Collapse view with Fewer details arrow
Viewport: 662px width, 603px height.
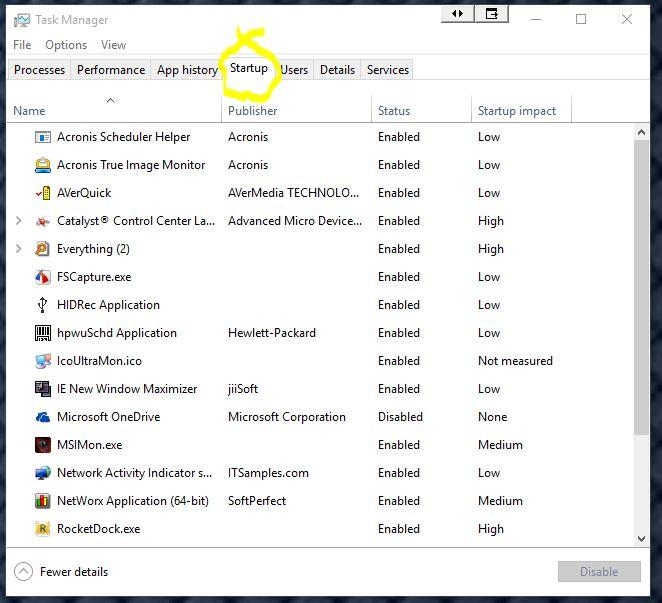tap(23, 572)
